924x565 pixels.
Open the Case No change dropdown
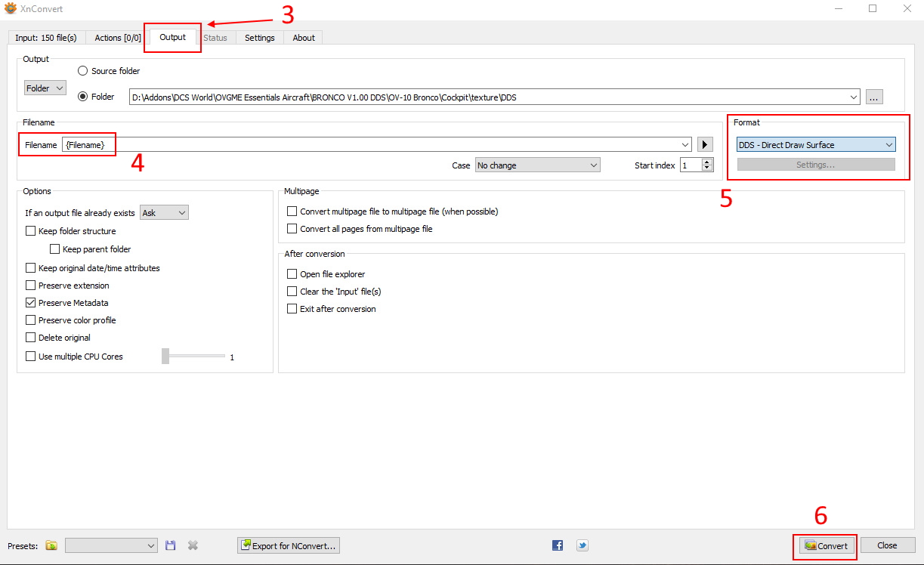pos(537,165)
